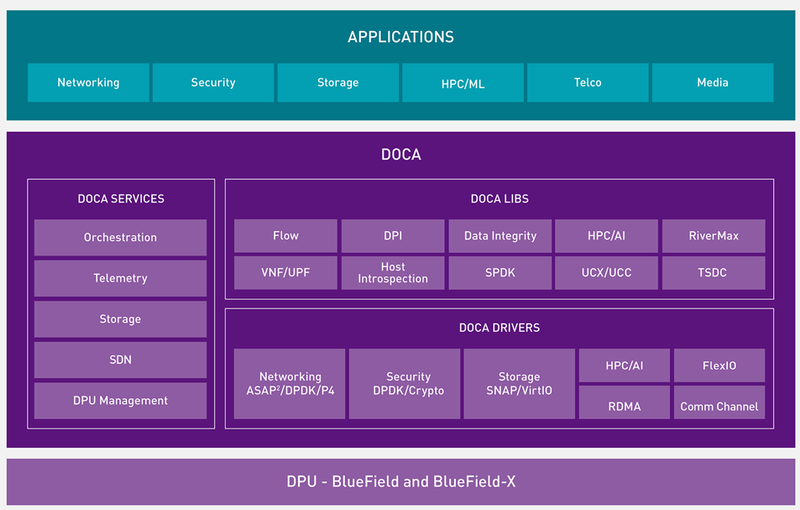
Task: Select the HPC/ML application box
Action: [x=463, y=83]
